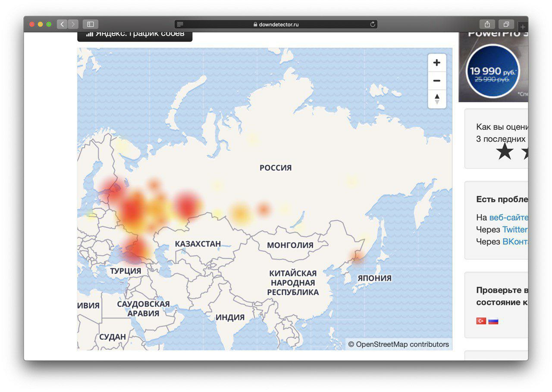This screenshot has width=552, height=392.
Task: Open the Twitter link
Action: 515,229
